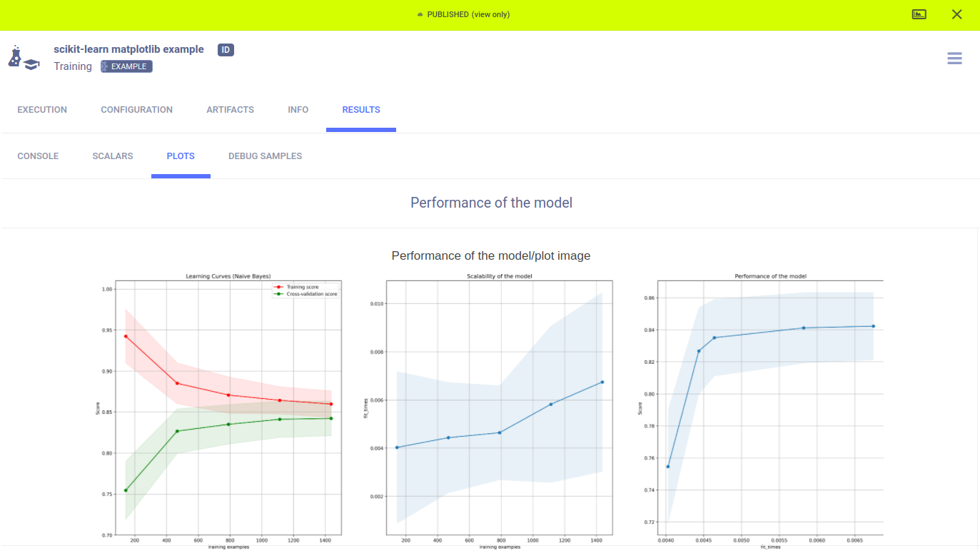Go to the ARTIFACTS tab
The height and width of the screenshot is (553, 980).
coord(230,110)
